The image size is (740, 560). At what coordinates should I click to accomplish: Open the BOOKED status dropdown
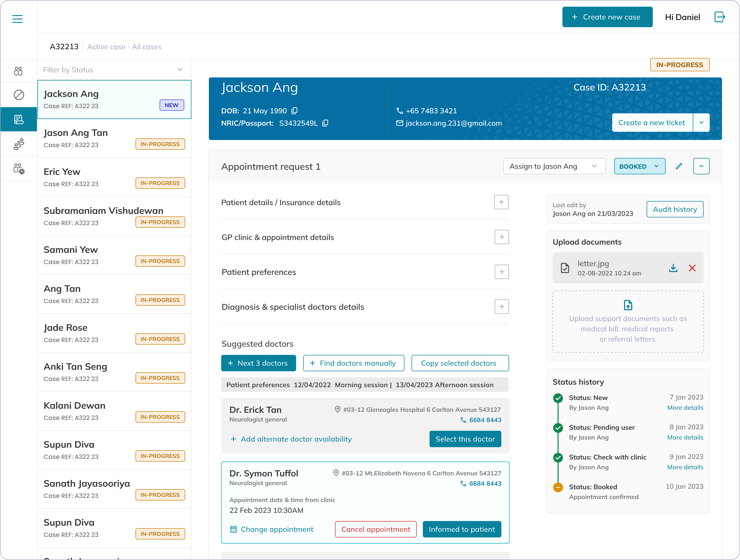point(639,166)
